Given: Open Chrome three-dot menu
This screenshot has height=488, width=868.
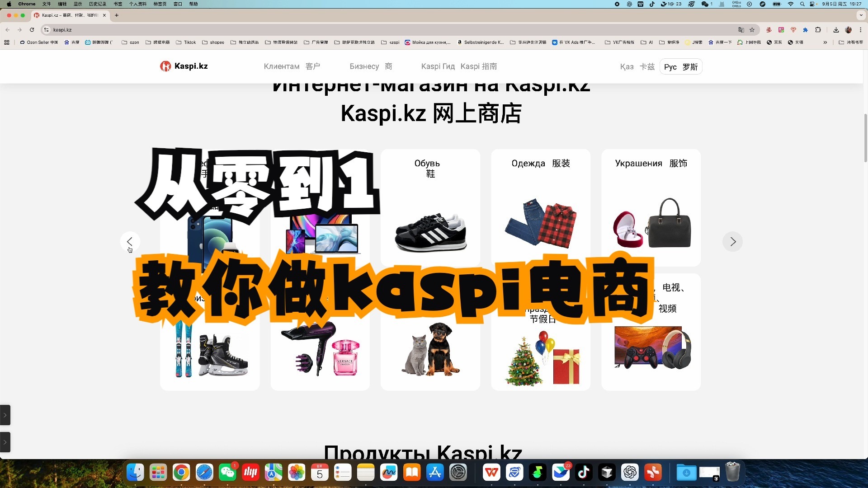Looking at the screenshot, I should point(860,30).
